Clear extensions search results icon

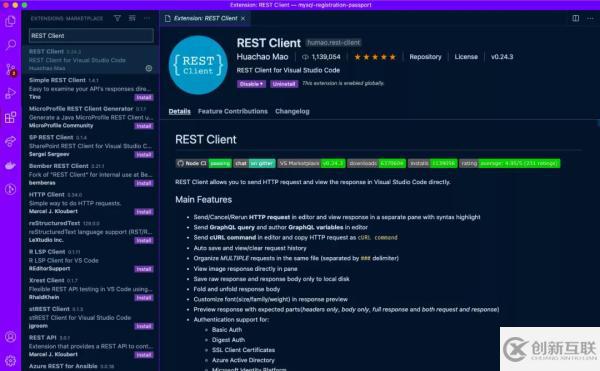tap(132, 18)
